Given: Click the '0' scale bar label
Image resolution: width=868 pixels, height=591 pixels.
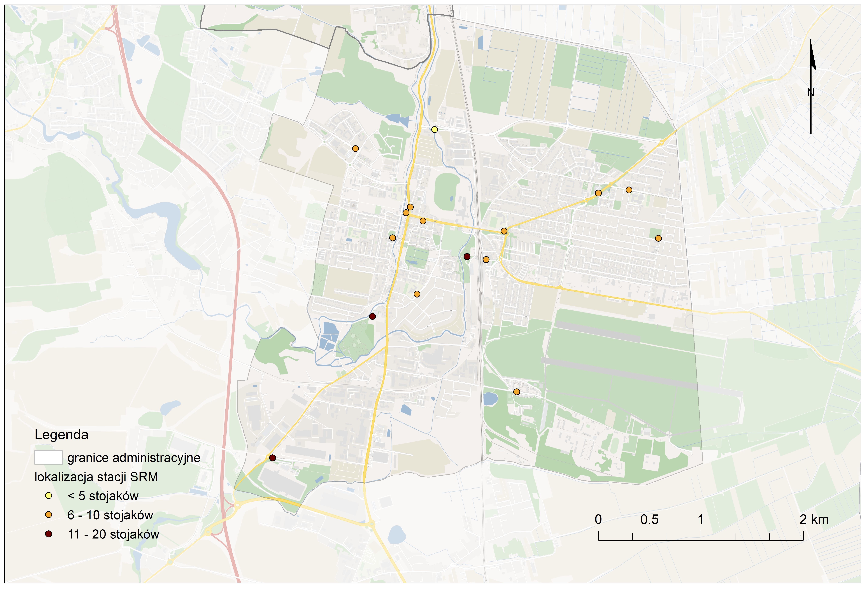Looking at the screenshot, I should click(598, 519).
